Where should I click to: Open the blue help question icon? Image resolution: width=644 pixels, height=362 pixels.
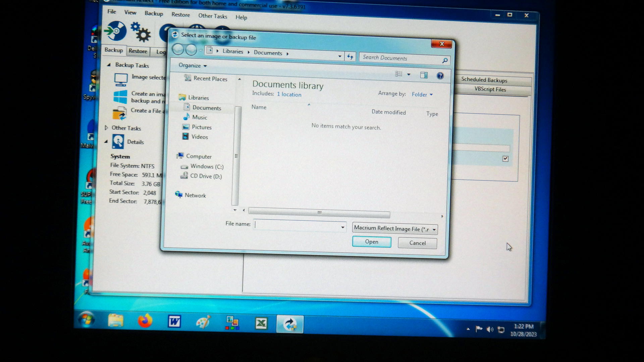(x=440, y=76)
